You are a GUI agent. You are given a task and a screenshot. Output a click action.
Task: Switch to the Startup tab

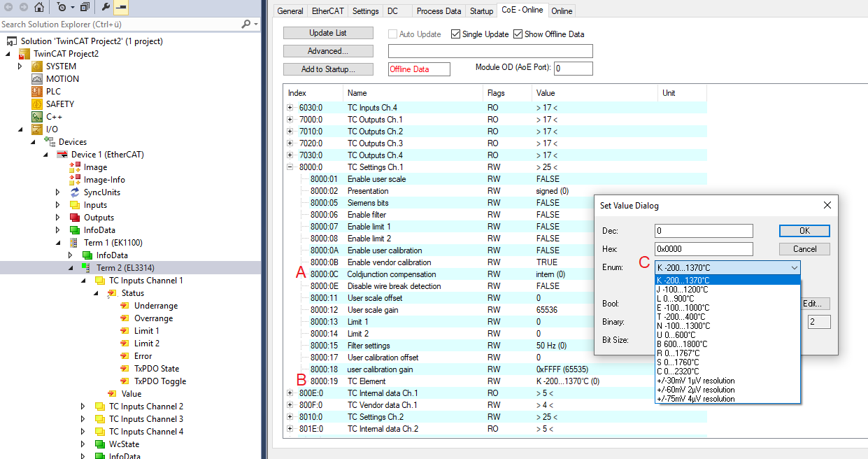click(x=481, y=10)
